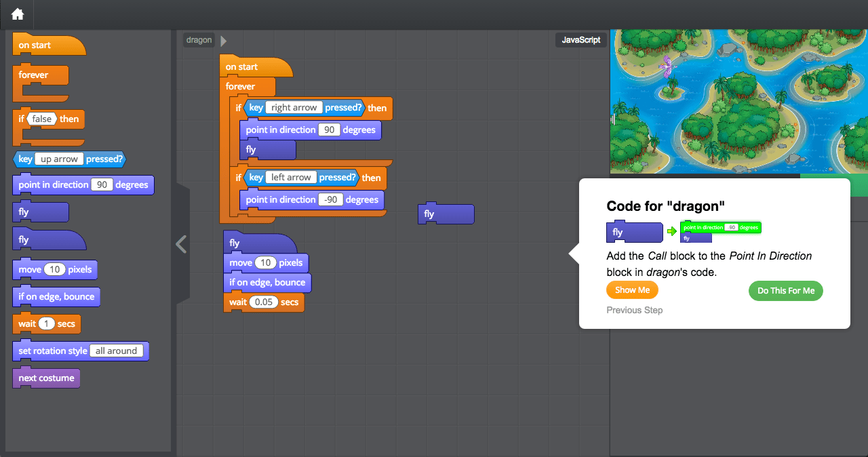Click the false value in the palette if block
This screenshot has height=457, width=868.
[41, 119]
